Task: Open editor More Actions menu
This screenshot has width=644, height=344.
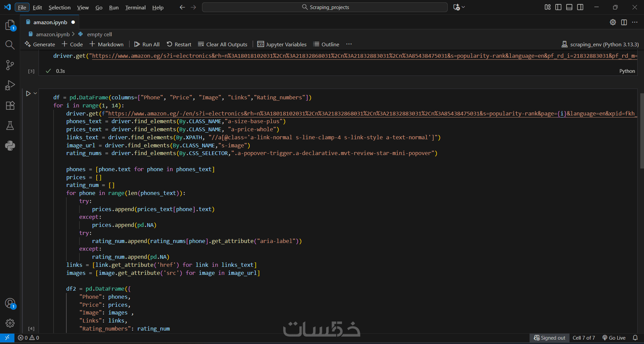Action: [x=635, y=22]
